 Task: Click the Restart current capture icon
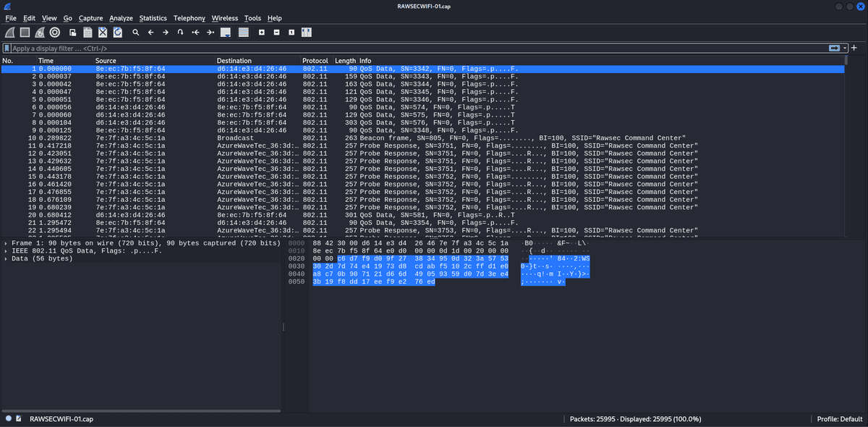(40, 33)
